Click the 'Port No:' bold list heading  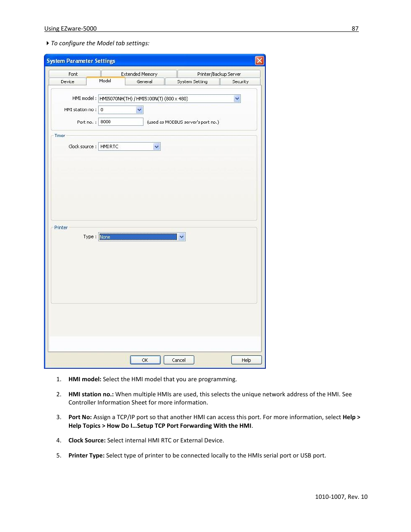(x=80, y=417)
